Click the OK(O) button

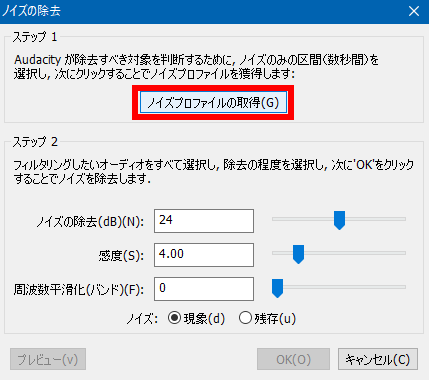tap(293, 359)
